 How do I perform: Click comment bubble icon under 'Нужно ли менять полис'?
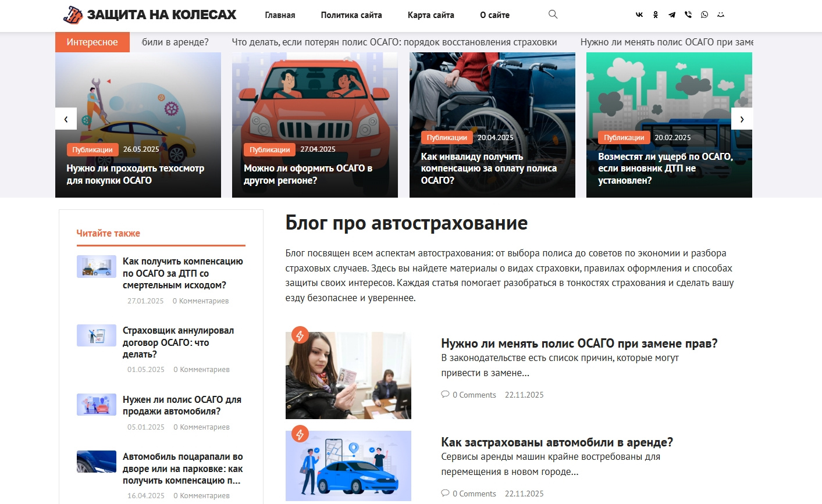tap(445, 394)
